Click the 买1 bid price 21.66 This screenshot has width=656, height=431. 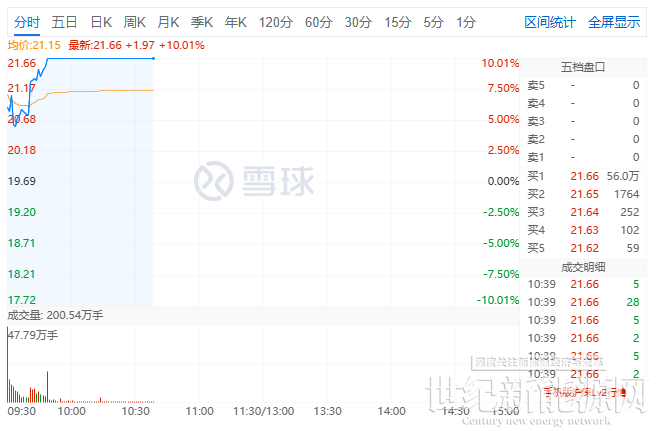[x=584, y=176]
